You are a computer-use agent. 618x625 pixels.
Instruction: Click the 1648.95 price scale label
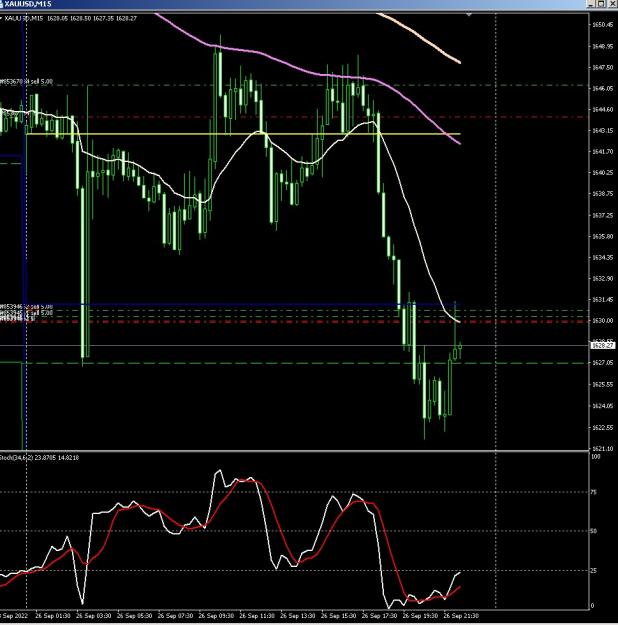[602, 46]
